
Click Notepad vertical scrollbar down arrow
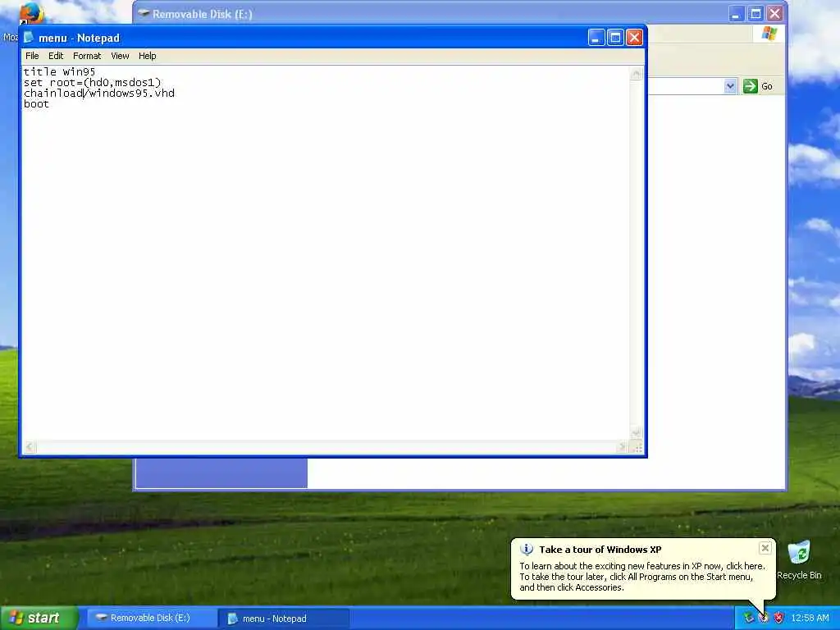point(636,431)
